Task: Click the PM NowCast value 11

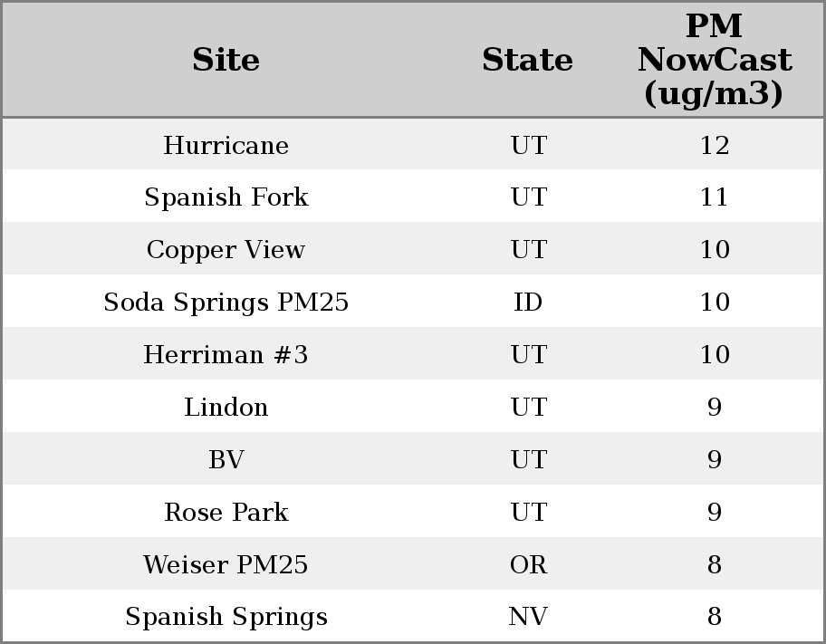Action: click(x=714, y=197)
